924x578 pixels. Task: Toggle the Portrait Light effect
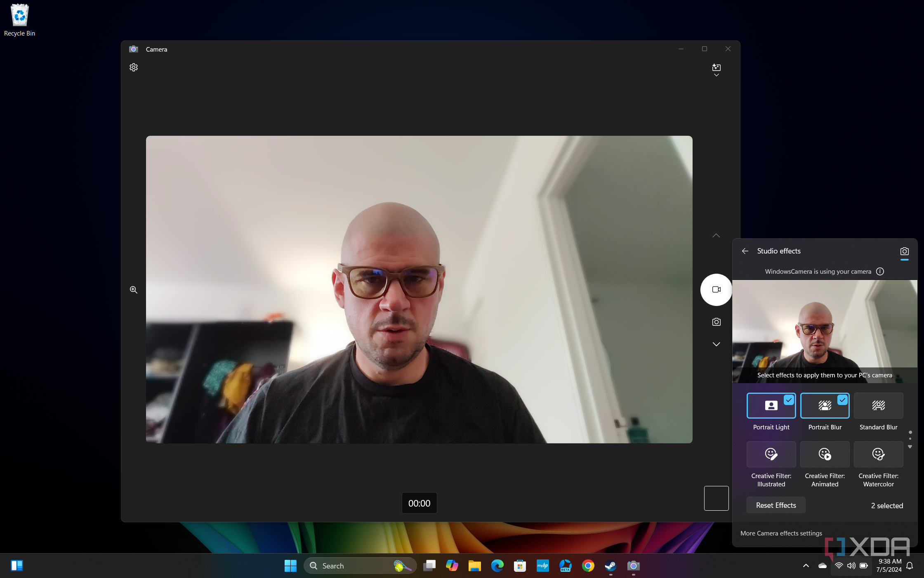point(771,405)
